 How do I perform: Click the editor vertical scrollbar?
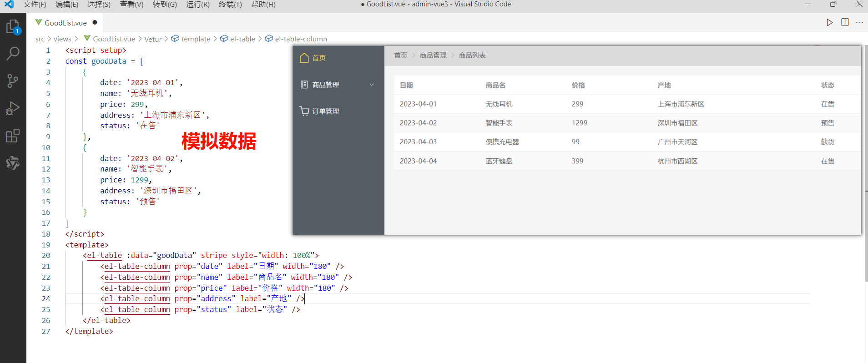coord(866,163)
